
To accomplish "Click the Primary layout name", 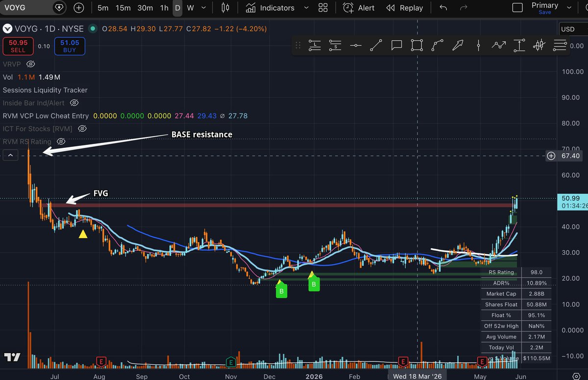I will (544, 5).
